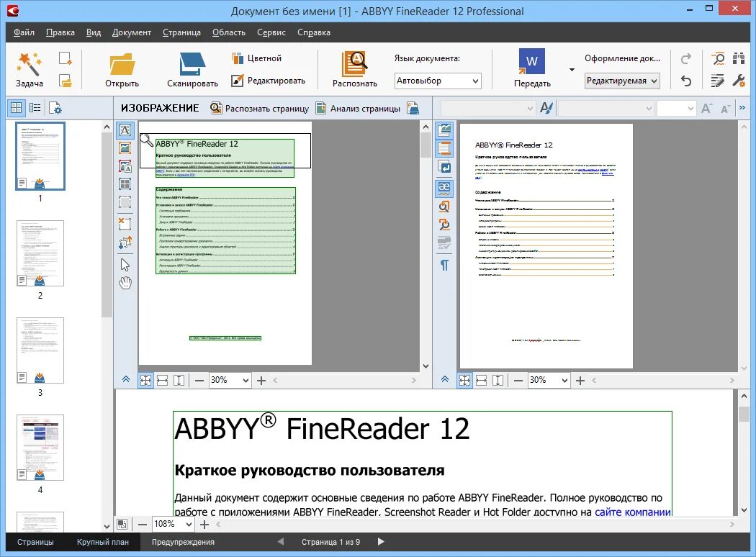The height and width of the screenshot is (557, 756).
Task: Open the Сервис menu
Action: (x=271, y=32)
